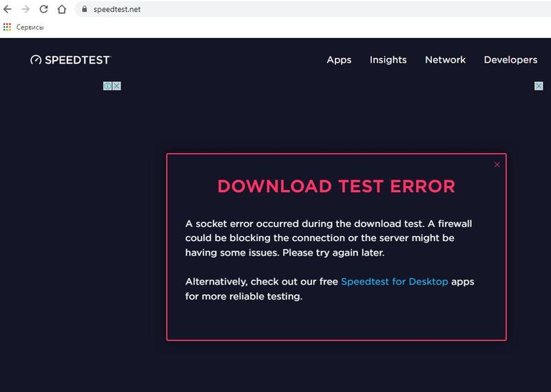Follow the Speedtest for Desktop link
This screenshot has width=551, height=392.
pyautogui.click(x=394, y=282)
